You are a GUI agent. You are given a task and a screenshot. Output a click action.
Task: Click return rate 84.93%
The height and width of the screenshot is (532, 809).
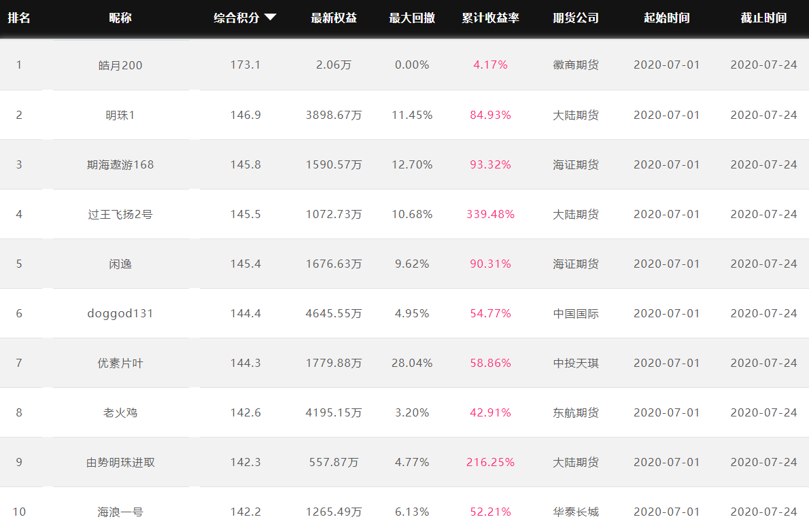tap(490, 115)
